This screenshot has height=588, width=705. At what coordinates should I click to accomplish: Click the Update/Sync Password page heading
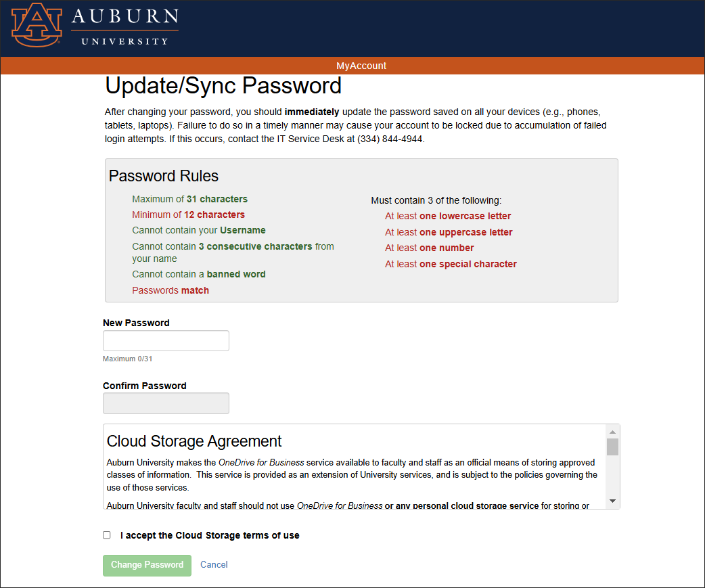tap(222, 86)
